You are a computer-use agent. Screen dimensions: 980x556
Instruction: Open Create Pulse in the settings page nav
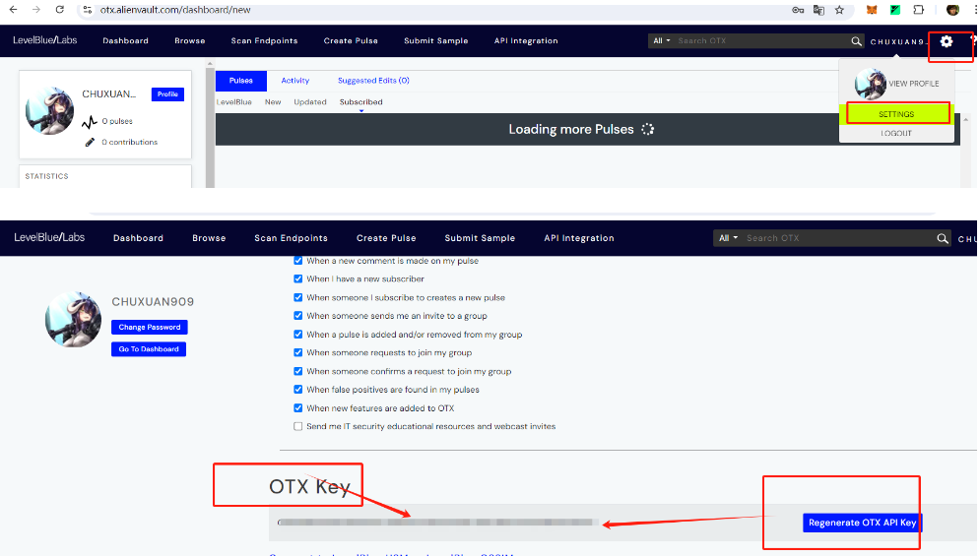click(386, 238)
